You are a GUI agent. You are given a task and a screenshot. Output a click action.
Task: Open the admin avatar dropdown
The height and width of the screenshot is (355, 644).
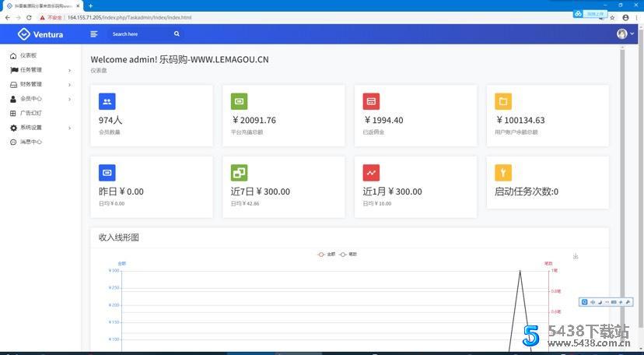625,34
